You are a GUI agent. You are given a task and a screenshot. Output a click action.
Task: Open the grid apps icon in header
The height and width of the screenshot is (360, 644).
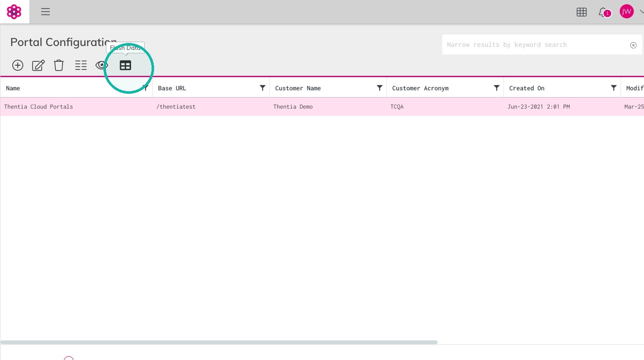(581, 12)
